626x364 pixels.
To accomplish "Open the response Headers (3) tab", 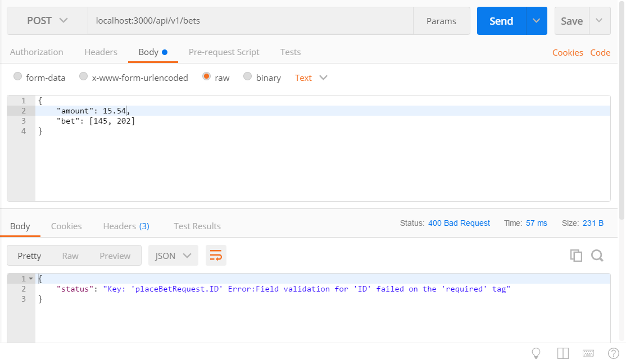I will point(126,226).
